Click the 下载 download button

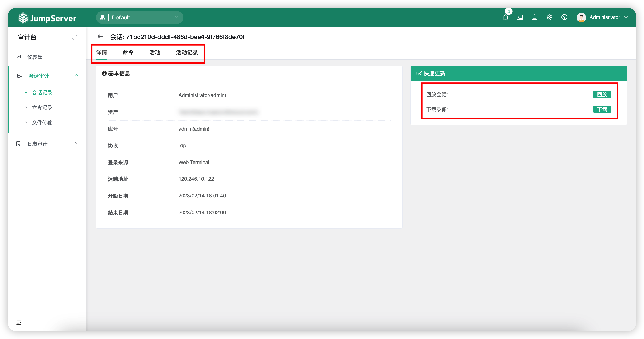[x=602, y=109]
